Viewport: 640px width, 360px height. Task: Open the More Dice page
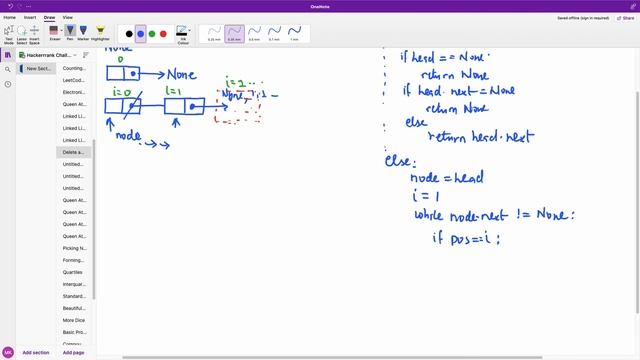click(74, 320)
